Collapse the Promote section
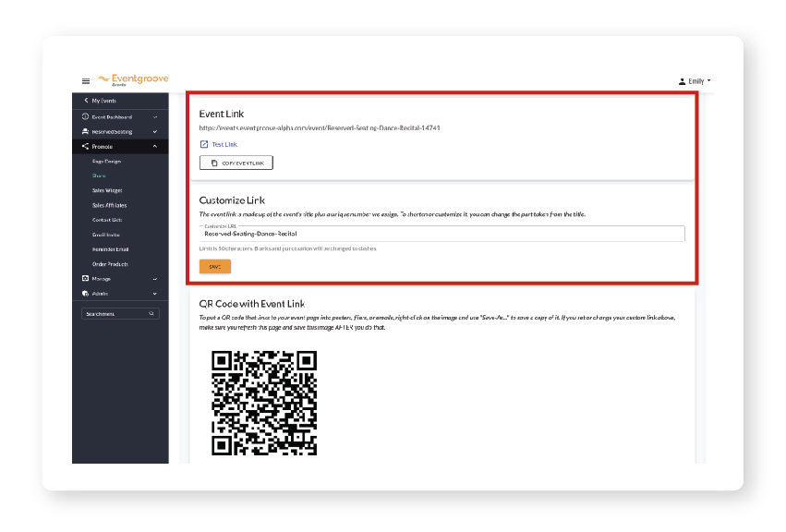 click(120, 147)
